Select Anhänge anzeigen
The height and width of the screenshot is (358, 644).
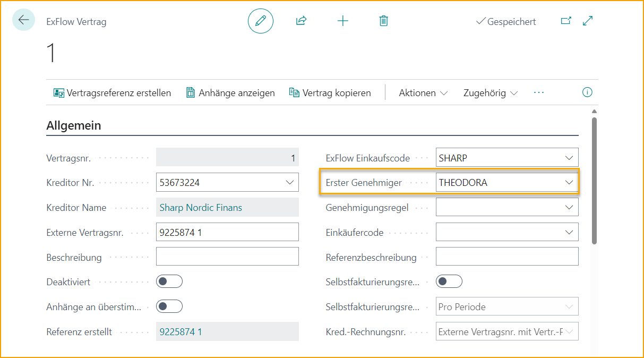pyautogui.click(x=229, y=92)
